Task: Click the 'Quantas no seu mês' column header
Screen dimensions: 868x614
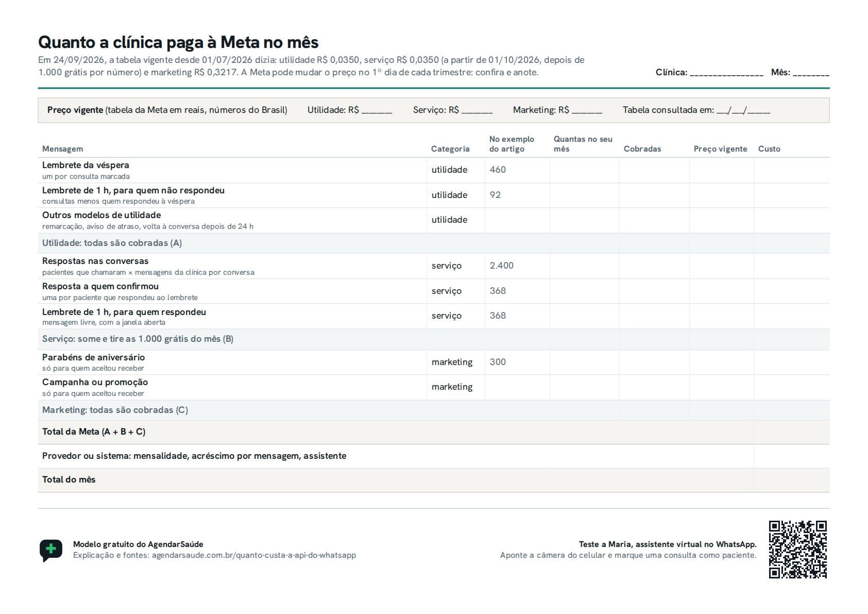Action: click(x=583, y=144)
